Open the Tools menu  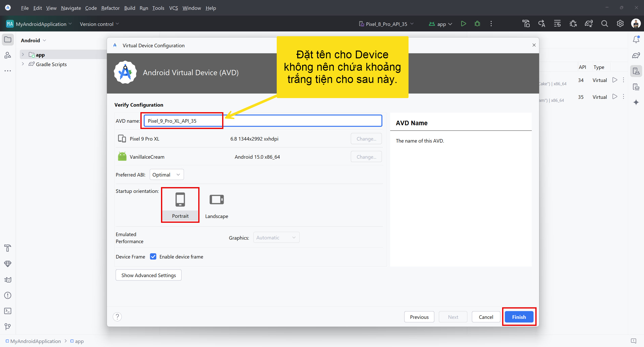[x=158, y=8]
